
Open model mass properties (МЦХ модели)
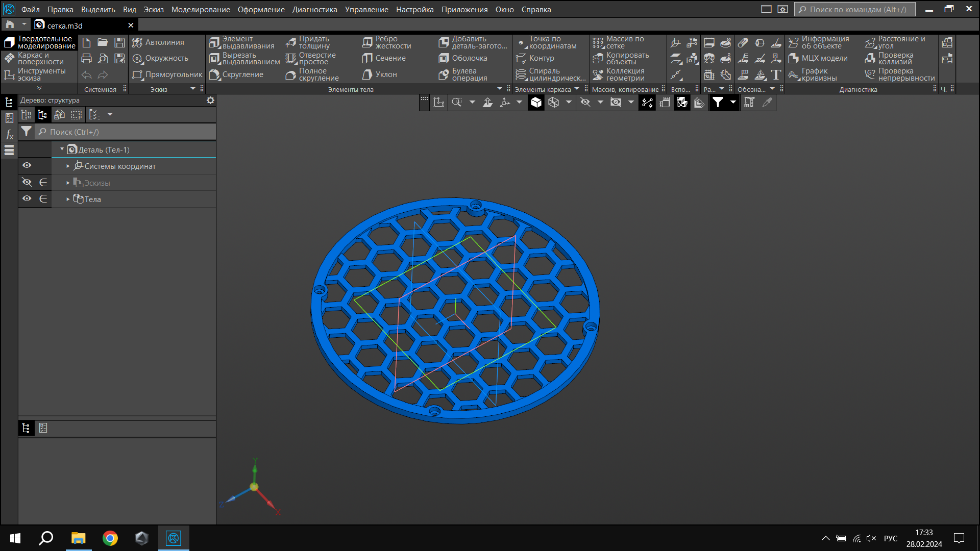818,58
